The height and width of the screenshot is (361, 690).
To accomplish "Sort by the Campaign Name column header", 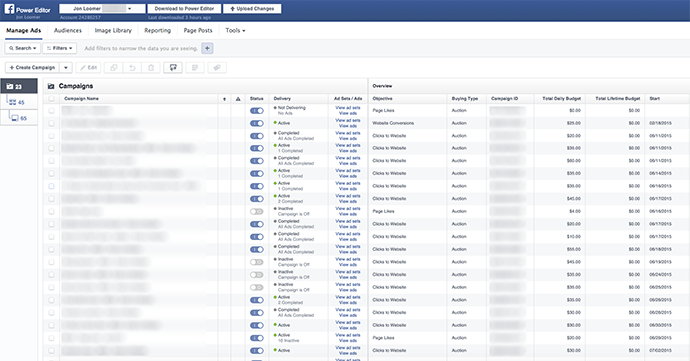I will 81,99.
